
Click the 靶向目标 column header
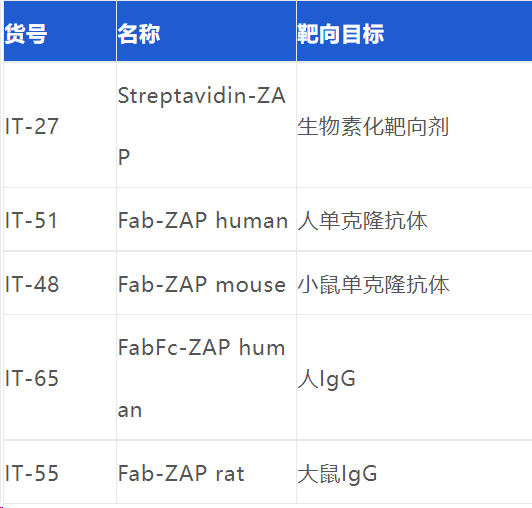click(414, 31)
